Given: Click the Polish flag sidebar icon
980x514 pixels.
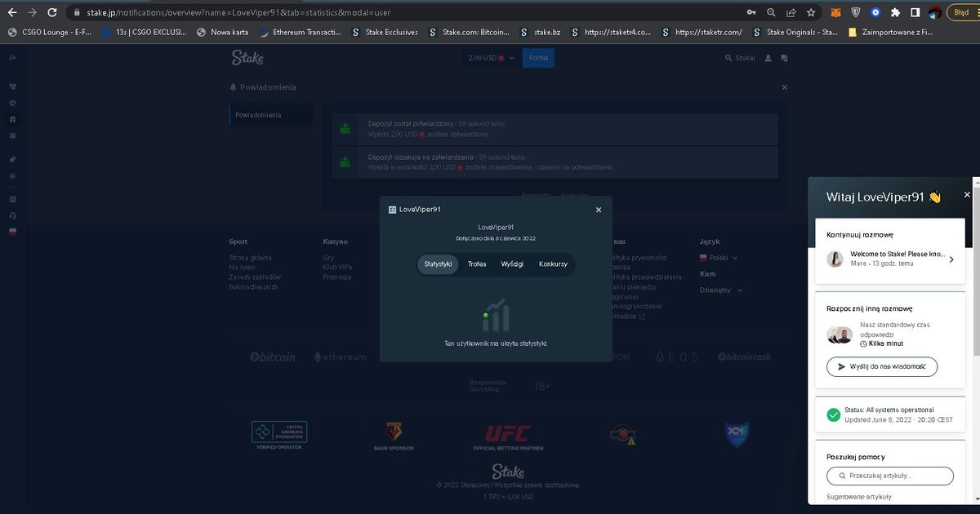Looking at the screenshot, I should (x=12, y=231).
